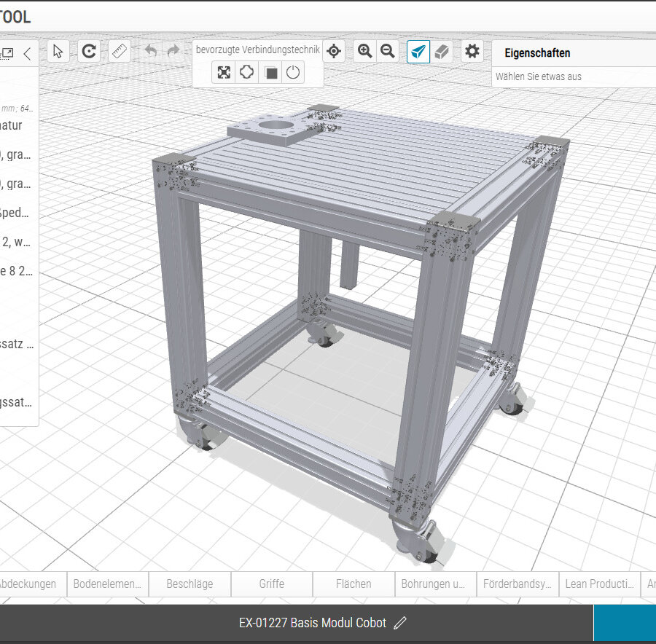Click the rotate/refresh view icon
The image size is (656, 644).
click(x=89, y=51)
